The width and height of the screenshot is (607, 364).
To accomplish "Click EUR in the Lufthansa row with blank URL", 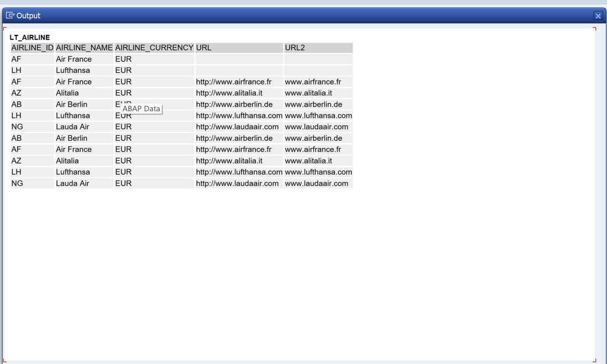I will point(123,70).
